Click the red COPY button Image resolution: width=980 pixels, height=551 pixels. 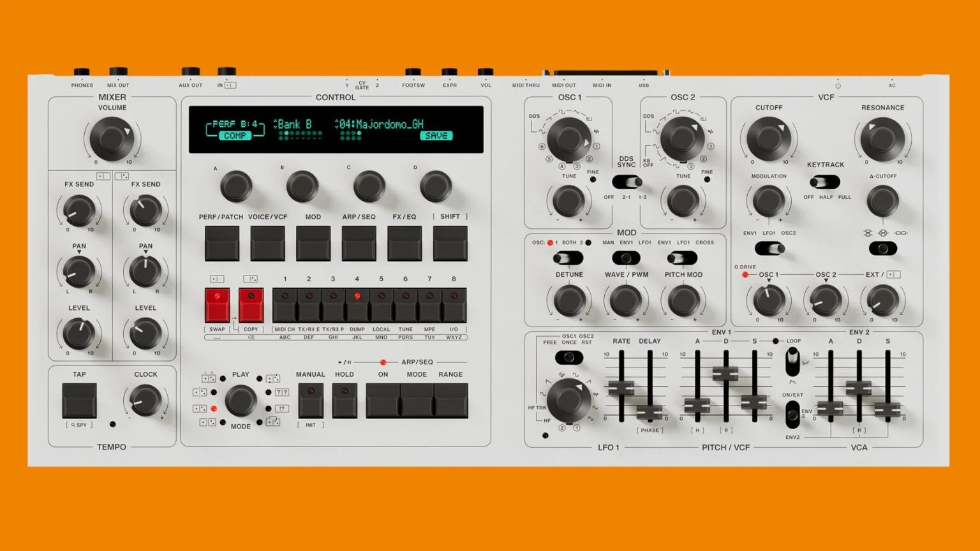[251, 305]
